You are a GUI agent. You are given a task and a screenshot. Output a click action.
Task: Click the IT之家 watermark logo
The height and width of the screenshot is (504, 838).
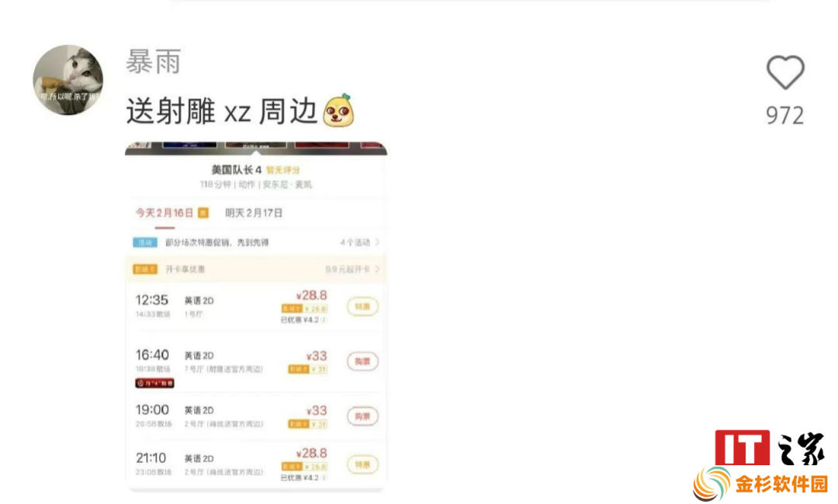pyautogui.click(x=770, y=448)
